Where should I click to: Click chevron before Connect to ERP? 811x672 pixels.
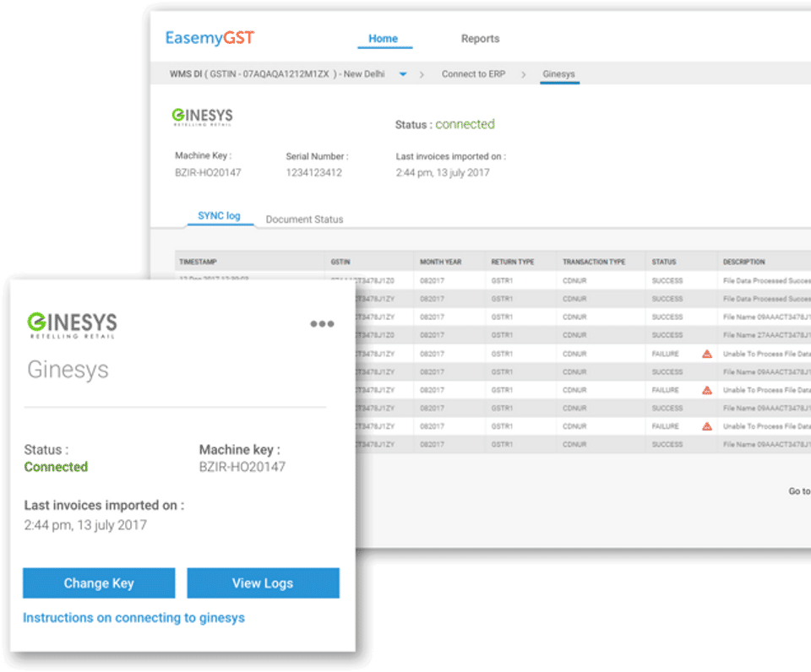coord(422,74)
